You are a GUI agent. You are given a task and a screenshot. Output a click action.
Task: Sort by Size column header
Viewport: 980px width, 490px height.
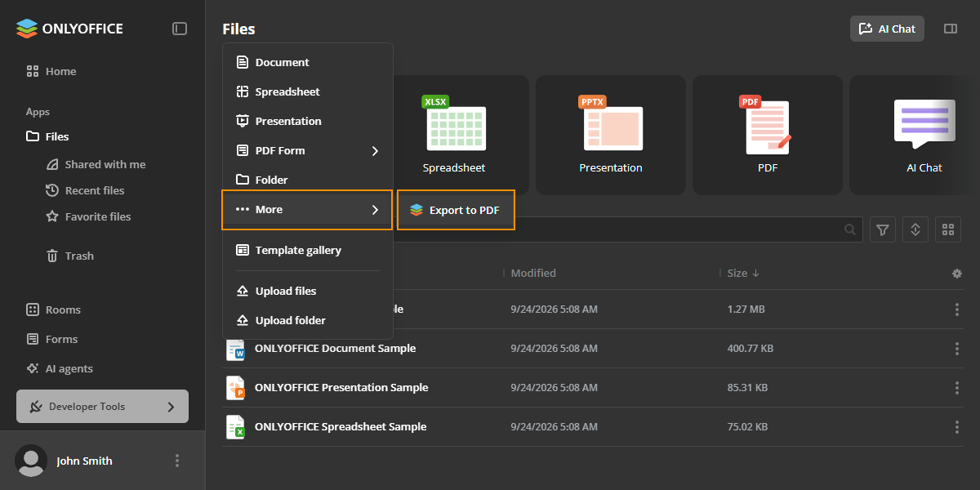click(x=743, y=273)
